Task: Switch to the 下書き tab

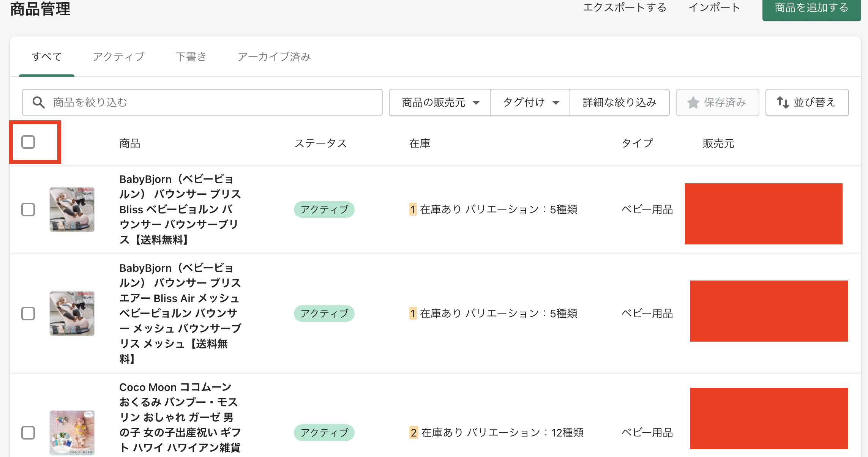Action: tap(191, 57)
